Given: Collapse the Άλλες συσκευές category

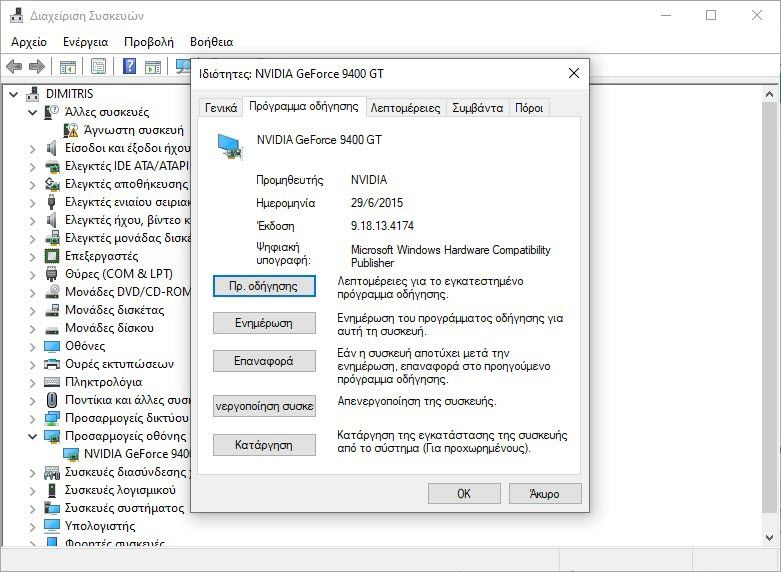Looking at the screenshot, I should pos(33,112).
